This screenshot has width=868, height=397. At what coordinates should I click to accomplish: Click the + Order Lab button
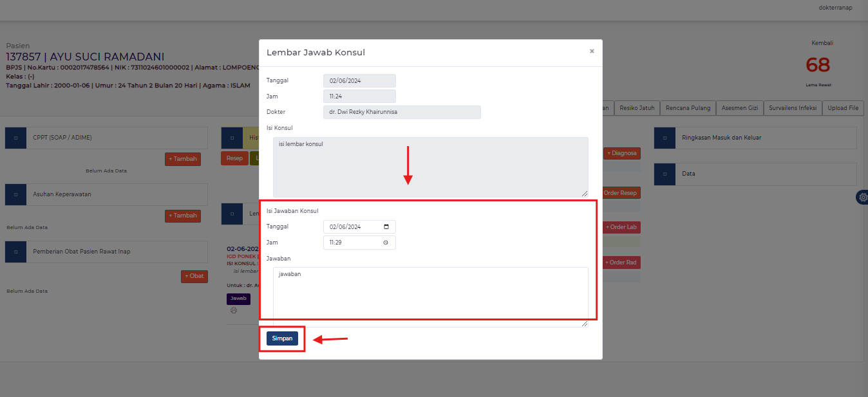[621, 226]
